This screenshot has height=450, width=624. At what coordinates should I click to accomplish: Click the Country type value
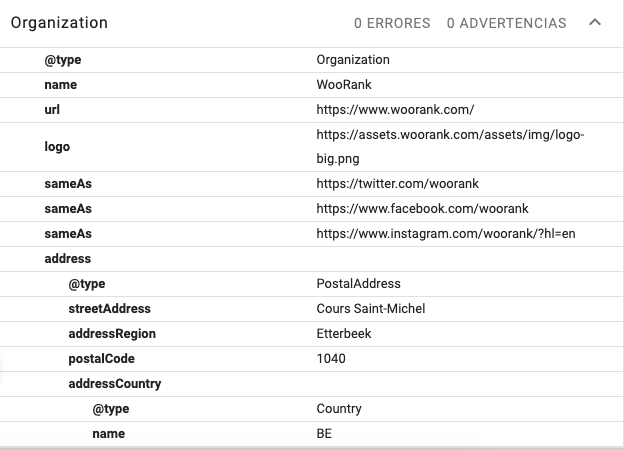pos(339,409)
